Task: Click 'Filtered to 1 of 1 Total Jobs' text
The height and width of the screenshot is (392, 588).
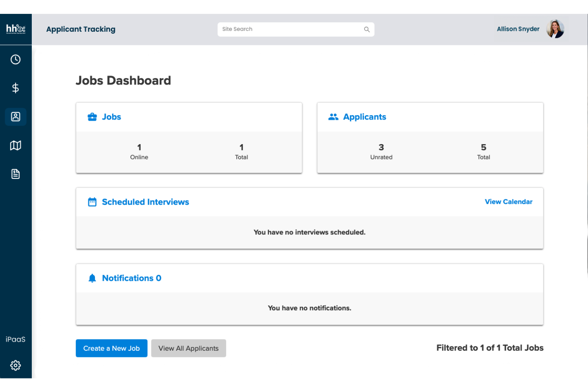Action: tap(490, 348)
